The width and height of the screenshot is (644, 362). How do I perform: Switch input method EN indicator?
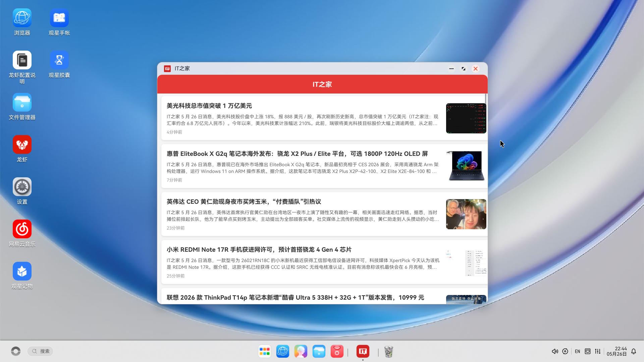[x=577, y=351]
